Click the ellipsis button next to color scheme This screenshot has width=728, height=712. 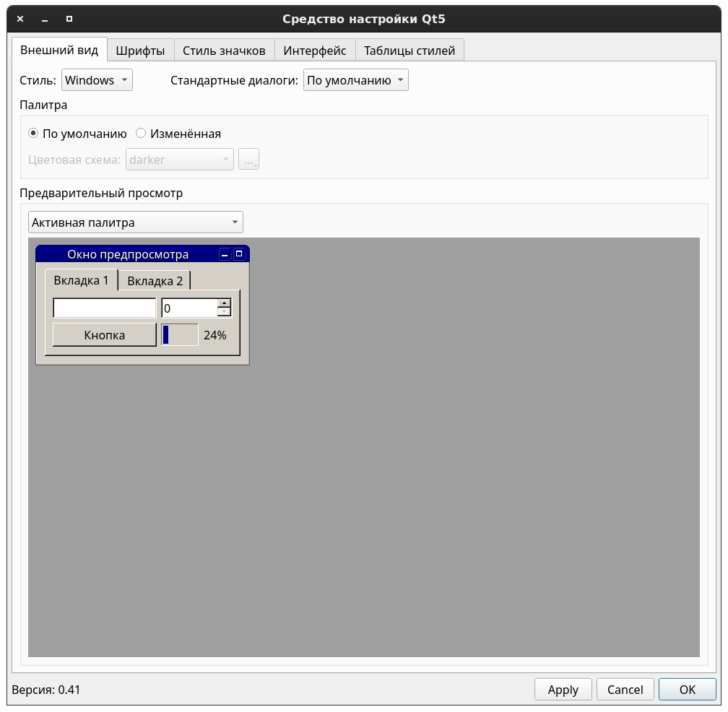click(x=249, y=159)
